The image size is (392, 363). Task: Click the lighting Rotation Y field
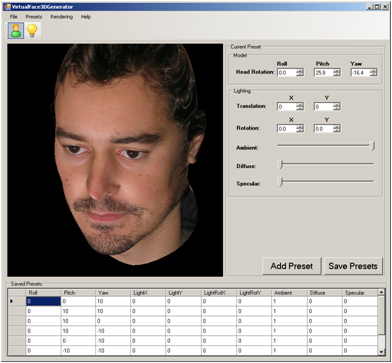click(x=323, y=129)
